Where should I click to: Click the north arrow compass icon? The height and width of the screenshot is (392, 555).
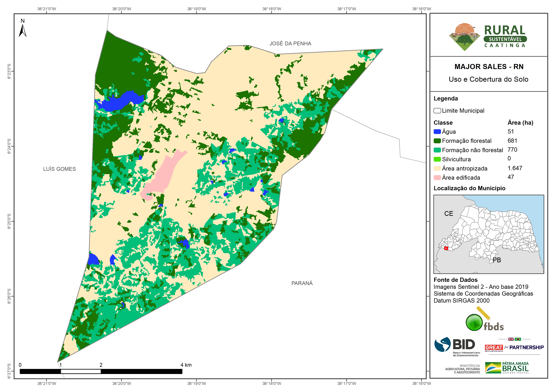(22, 30)
